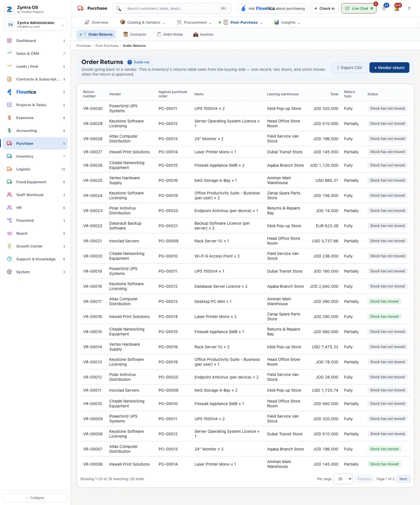Viewport: 420px width, 505px height.
Task: Open the notifications bell icon
Action: [x=397, y=8]
